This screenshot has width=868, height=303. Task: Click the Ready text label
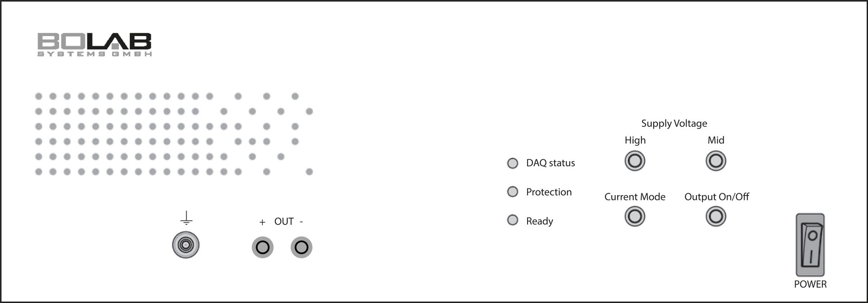click(x=539, y=221)
